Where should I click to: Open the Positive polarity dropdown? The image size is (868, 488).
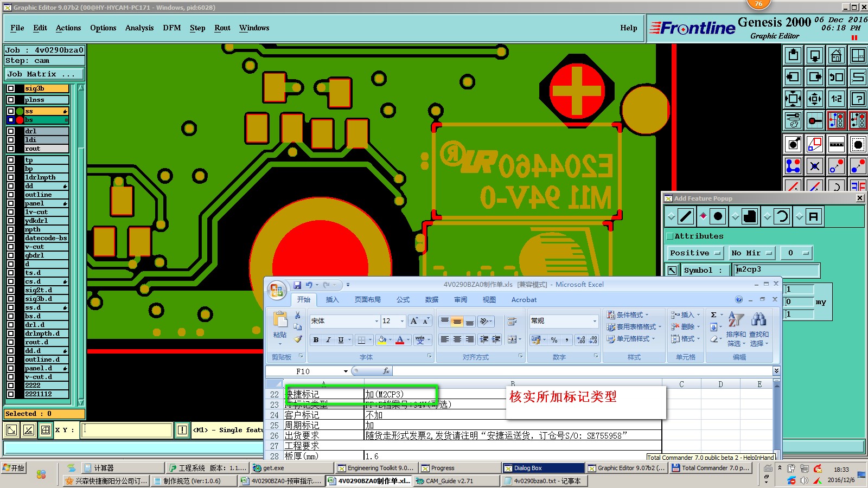pos(696,253)
